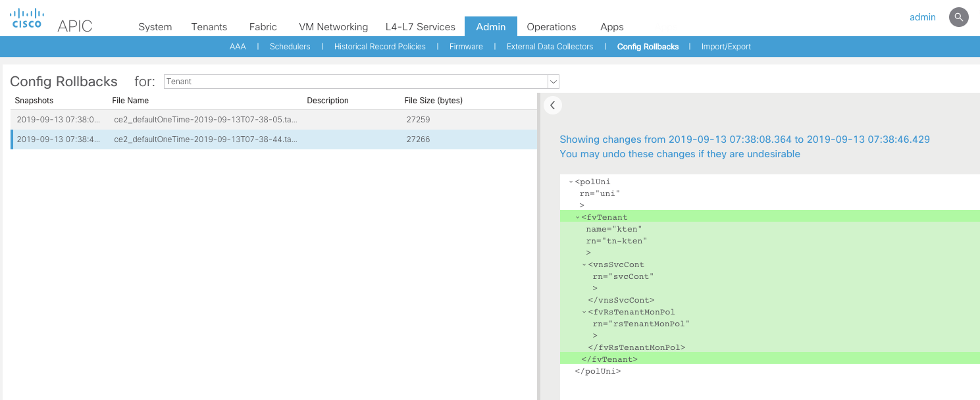Click the File Name column header

coord(130,101)
